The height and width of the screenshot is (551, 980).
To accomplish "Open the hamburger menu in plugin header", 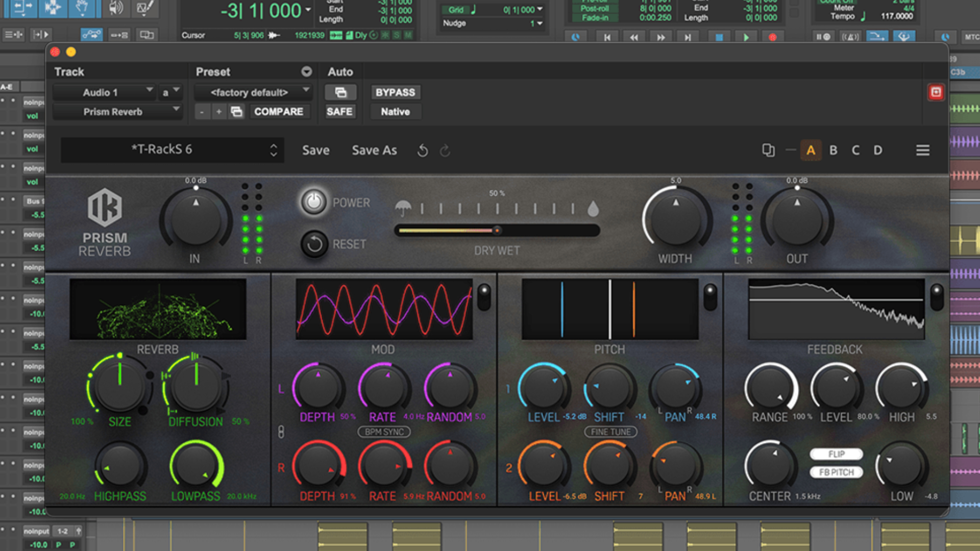I will 922,151.
